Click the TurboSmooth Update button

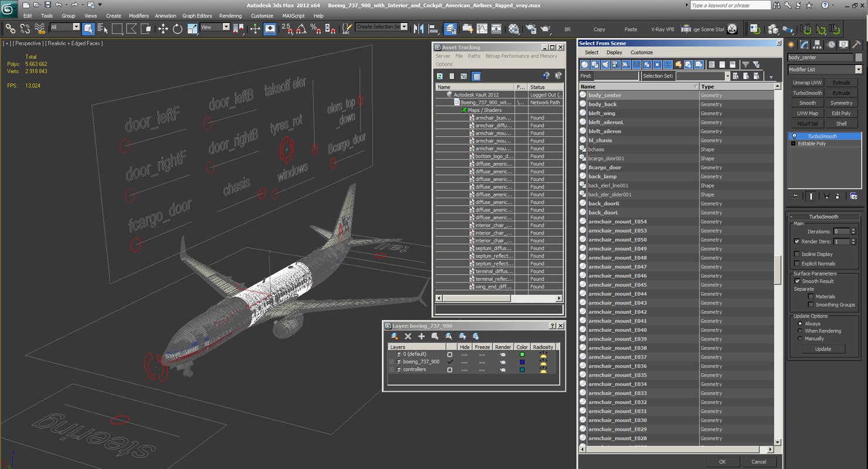click(x=823, y=349)
